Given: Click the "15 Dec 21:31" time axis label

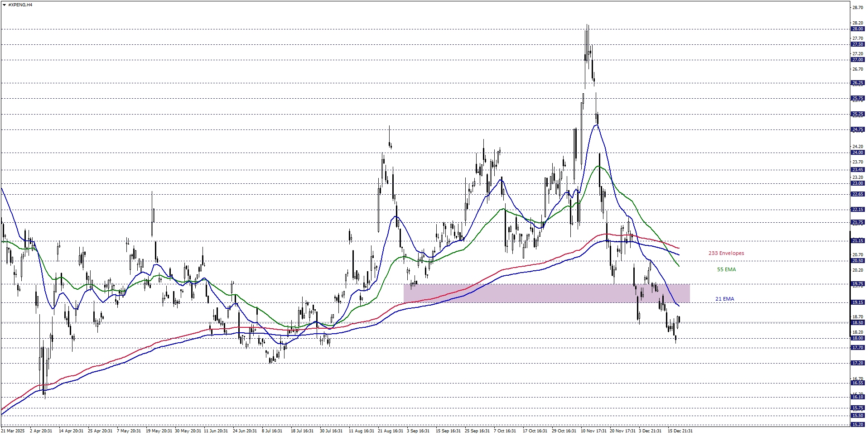Looking at the screenshot, I should (x=680, y=431).
